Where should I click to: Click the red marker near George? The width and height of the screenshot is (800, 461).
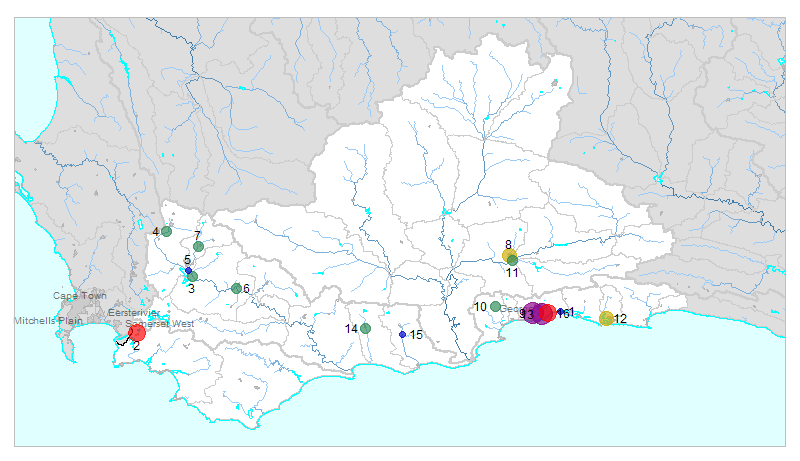pos(547,313)
